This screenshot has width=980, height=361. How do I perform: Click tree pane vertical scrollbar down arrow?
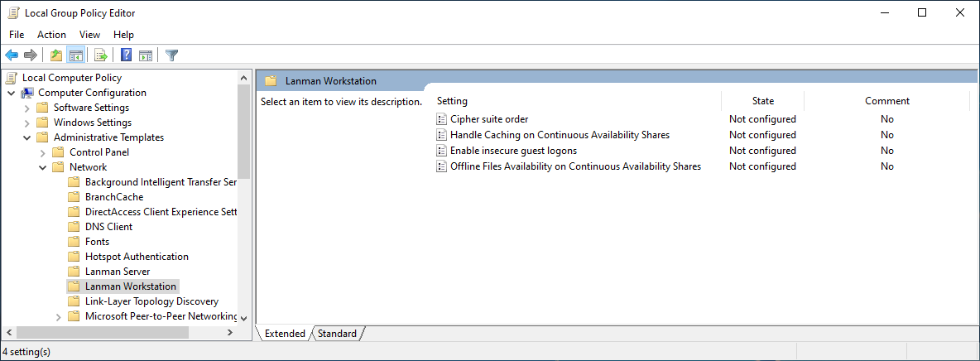(x=243, y=317)
